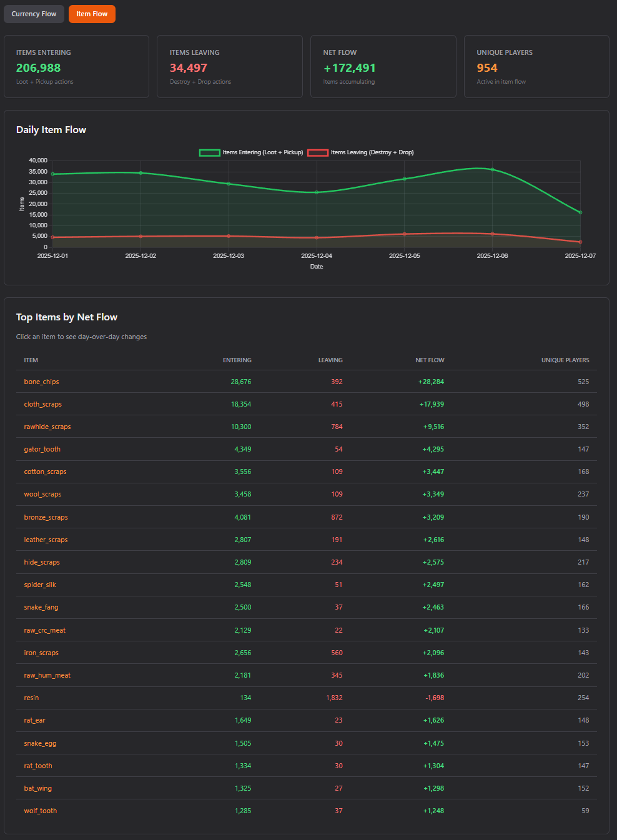This screenshot has height=840, width=617.
Task: Open the wool_scraps item
Action: coord(42,494)
